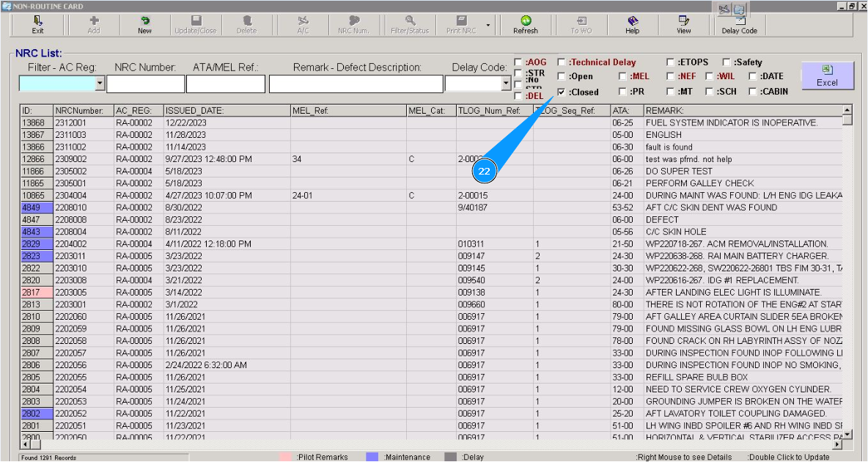868x462 pixels.
Task: Click the To WO toolbar icon
Action: 581,25
